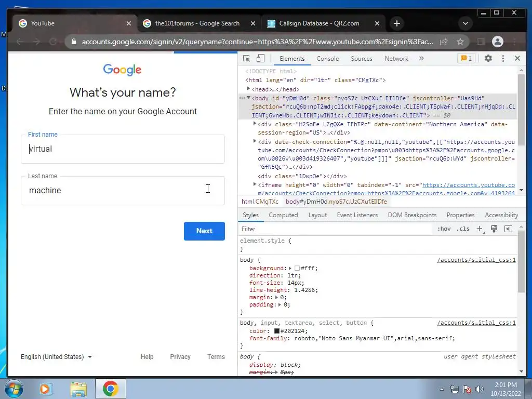Open DevTools three-dot customize menu
Screen dimensions: 532x399
pyautogui.click(x=503, y=58)
